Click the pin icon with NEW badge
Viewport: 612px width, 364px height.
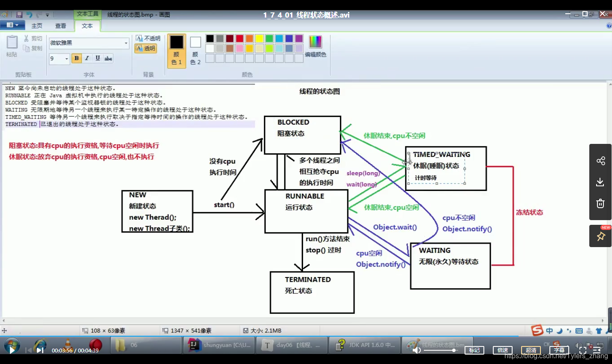click(600, 236)
